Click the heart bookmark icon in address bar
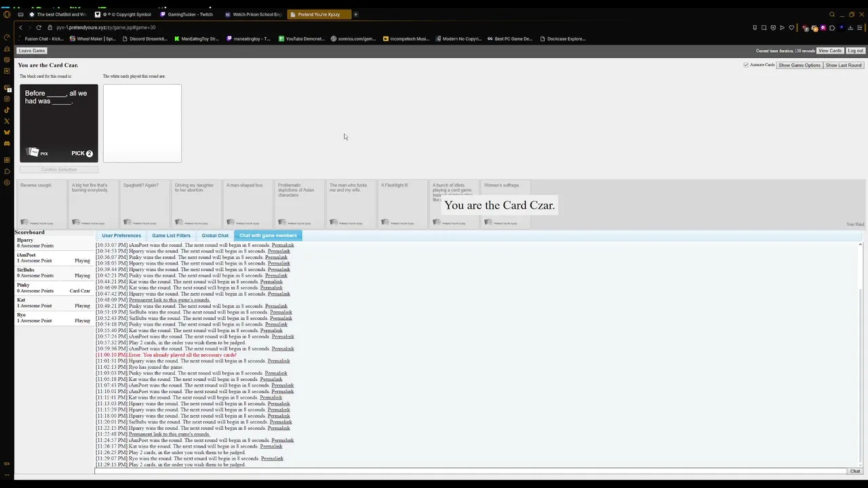 791,28
